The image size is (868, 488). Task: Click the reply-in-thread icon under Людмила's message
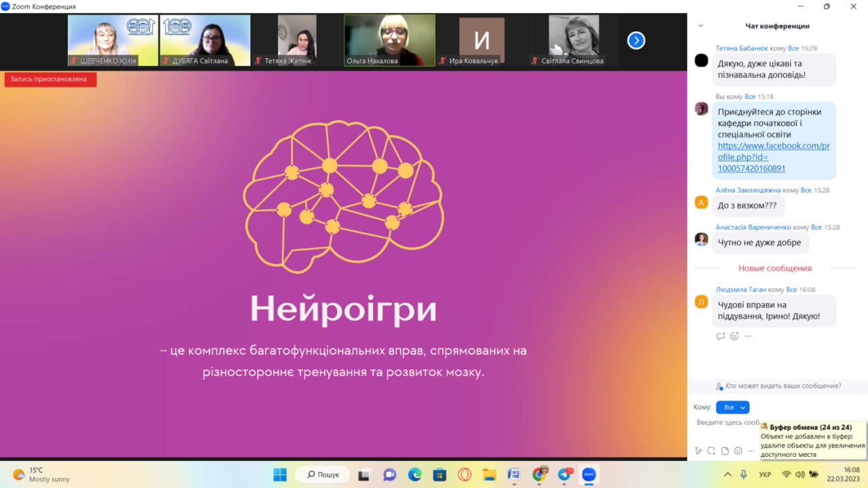click(720, 336)
